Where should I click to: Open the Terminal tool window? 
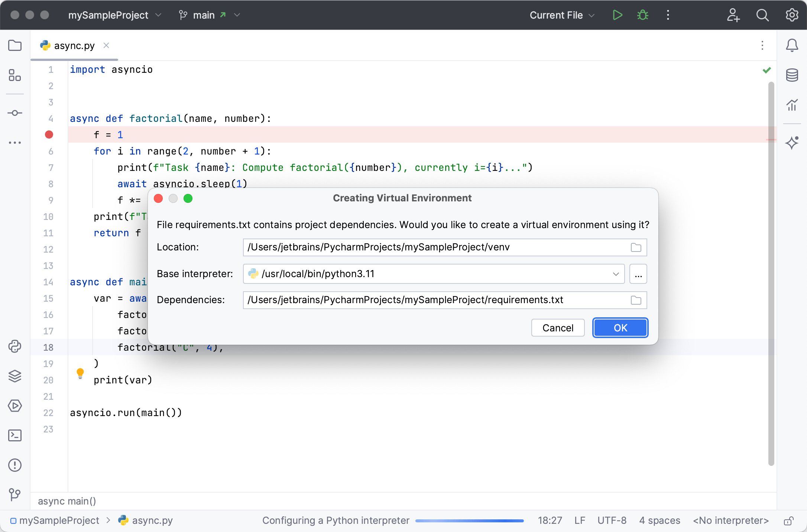pos(15,435)
